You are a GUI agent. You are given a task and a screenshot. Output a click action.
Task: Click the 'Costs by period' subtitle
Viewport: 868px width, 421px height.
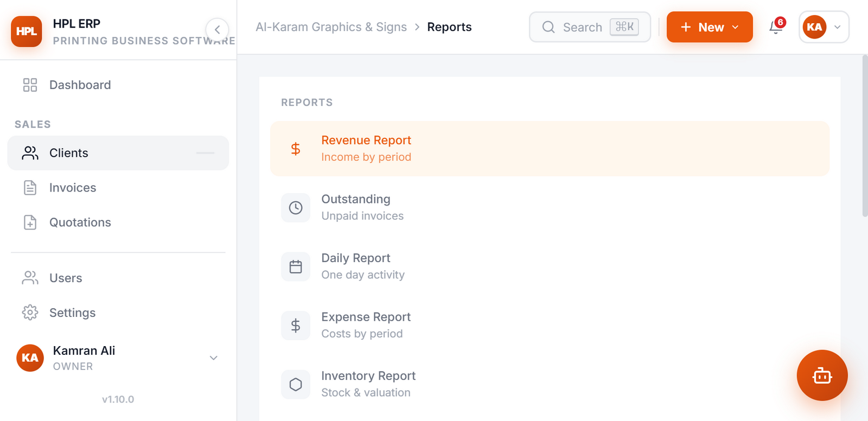pos(362,334)
